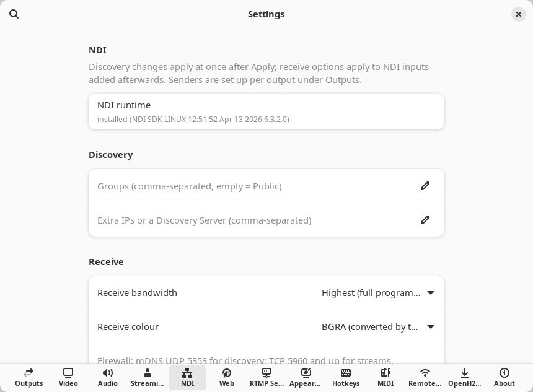Open the Streaming settings tab

tap(147, 377)
